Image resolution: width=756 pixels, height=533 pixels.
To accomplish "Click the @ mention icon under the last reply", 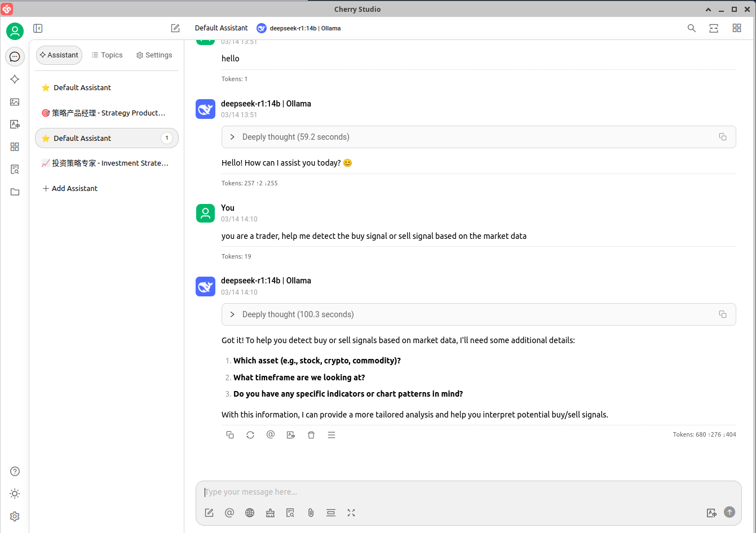I will tap(271, 435).
